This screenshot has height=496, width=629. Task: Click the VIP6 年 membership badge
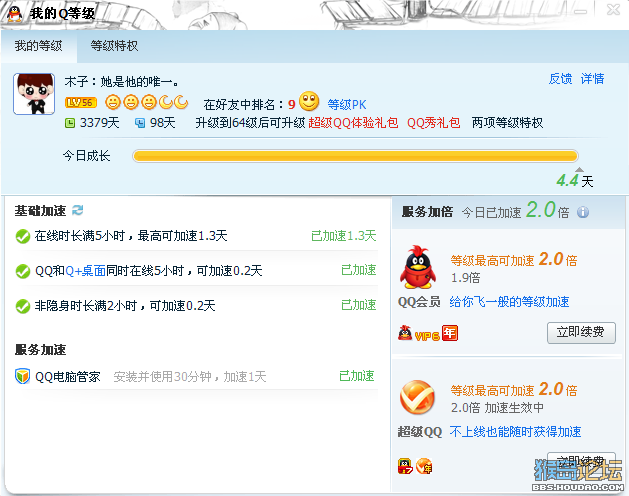point(428,333)
